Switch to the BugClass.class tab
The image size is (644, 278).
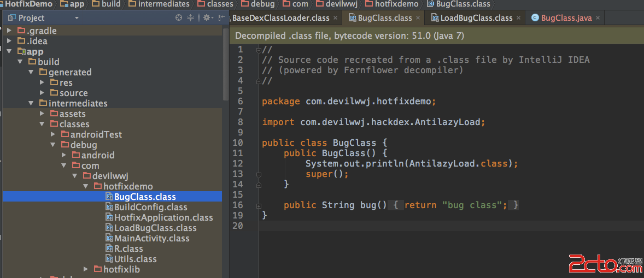pos(384,17)
